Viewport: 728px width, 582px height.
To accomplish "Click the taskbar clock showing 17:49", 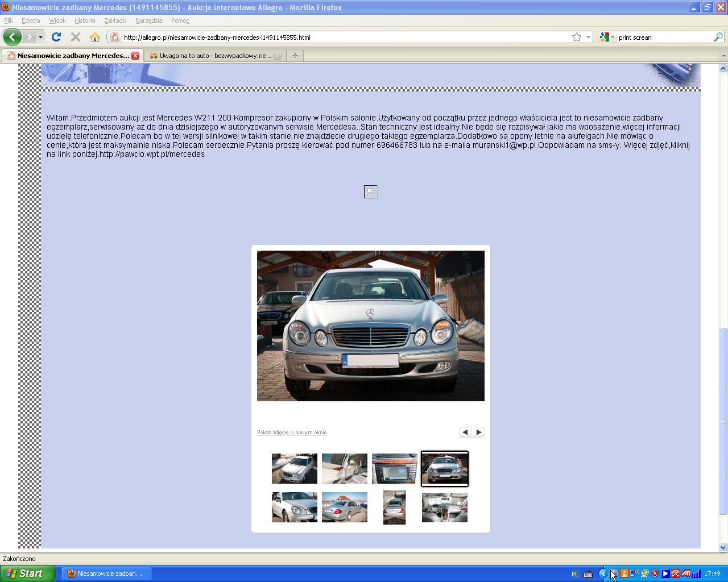I will pos(712,574).
